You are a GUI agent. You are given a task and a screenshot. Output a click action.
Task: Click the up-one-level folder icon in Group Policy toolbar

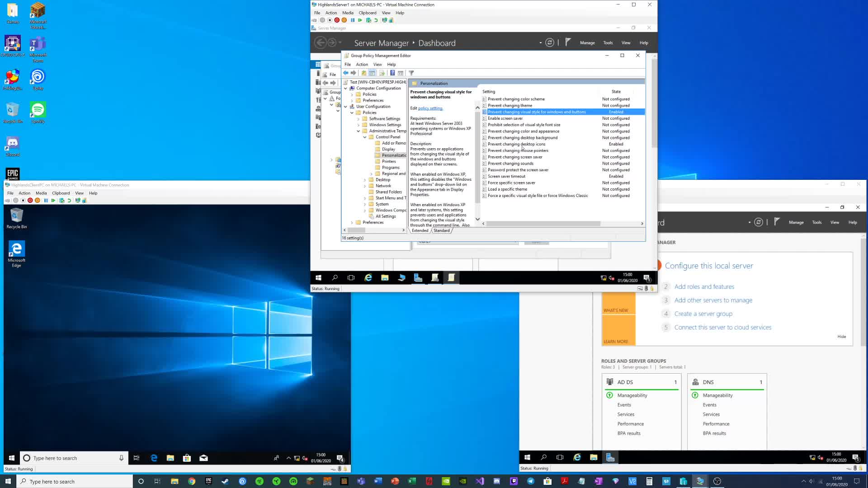pyautogui.click(x=363, y=73)
